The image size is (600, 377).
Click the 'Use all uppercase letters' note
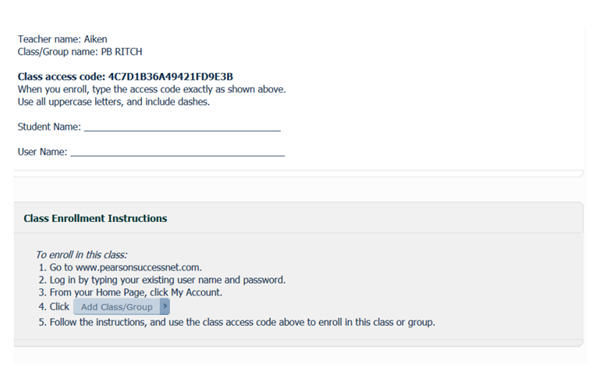pyautogui.click(x=114, y=102)
